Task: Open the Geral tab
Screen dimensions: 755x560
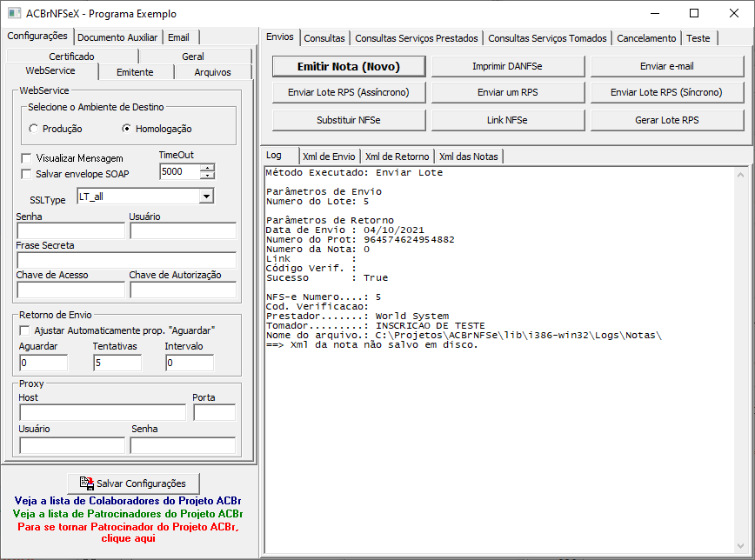Action: pos(193,57)
